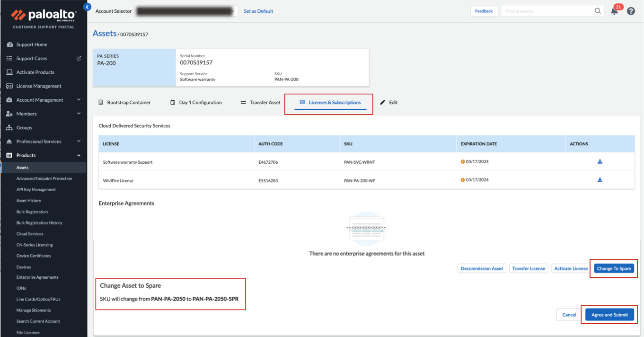Select Asset History in the sidebar
This screenshot has width=644, height=337.
[x=29, y=201]
